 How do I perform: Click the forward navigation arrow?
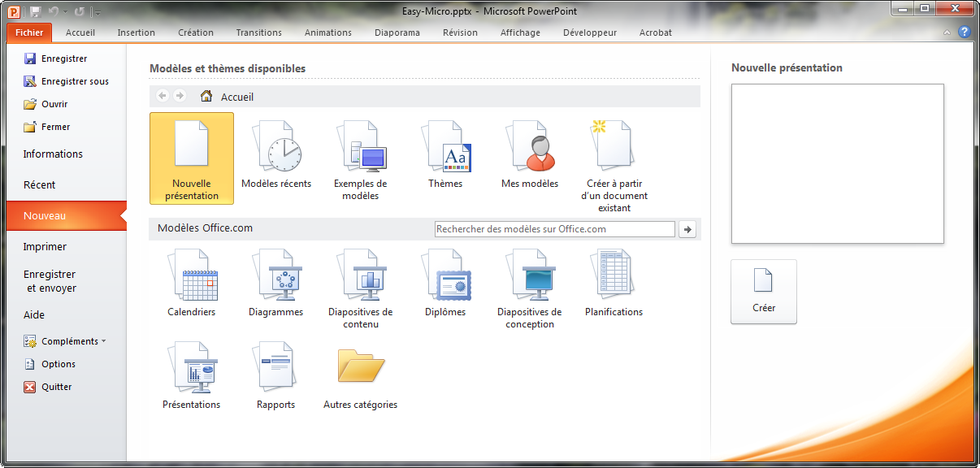point(180,96)
